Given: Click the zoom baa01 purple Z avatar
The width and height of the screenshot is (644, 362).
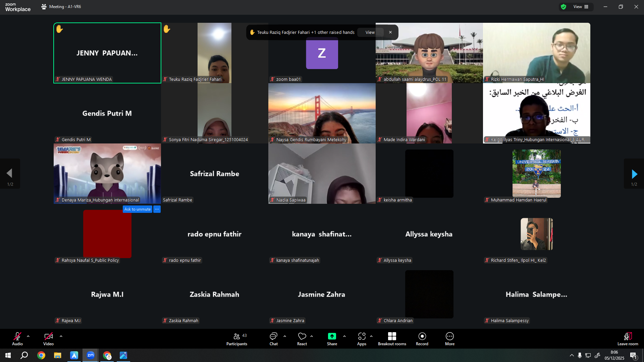Looking at the screenshot, I should [x=322, y=53].
